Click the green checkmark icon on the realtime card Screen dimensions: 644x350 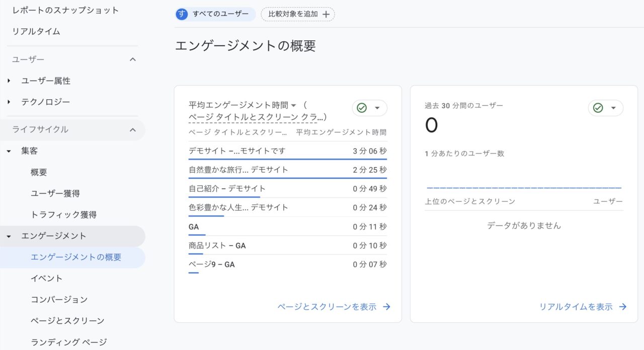click(599, 107)
